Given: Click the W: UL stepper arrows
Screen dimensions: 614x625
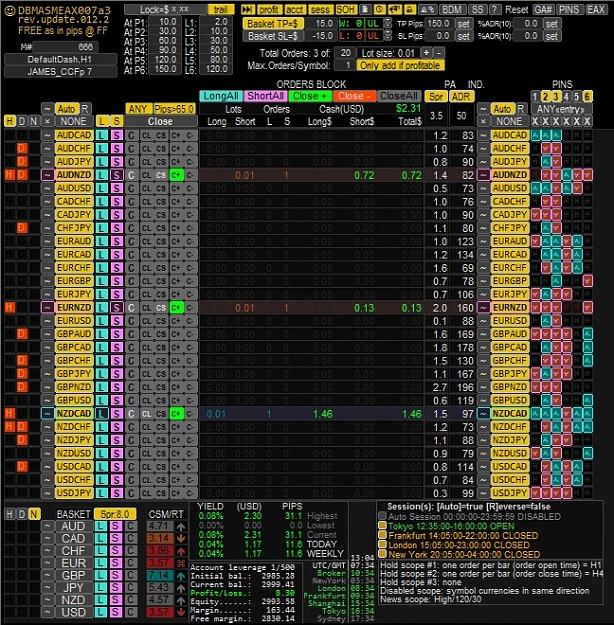Looking at the screenshot, I should (x=387, y=24).
